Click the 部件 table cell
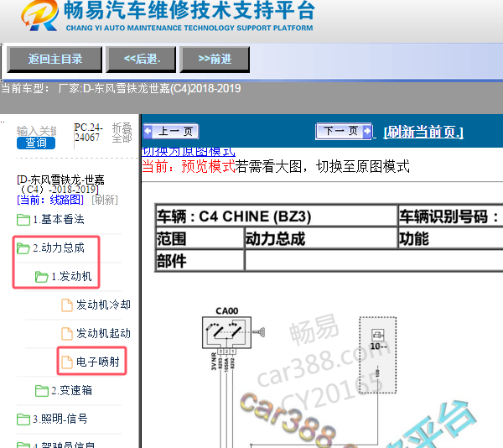 coord(200,261)
